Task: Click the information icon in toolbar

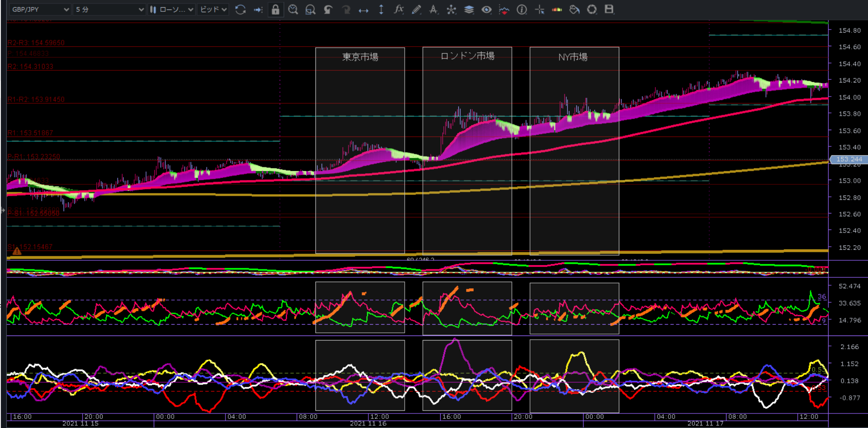Action: pyautogui.click(x=522, y=10)
